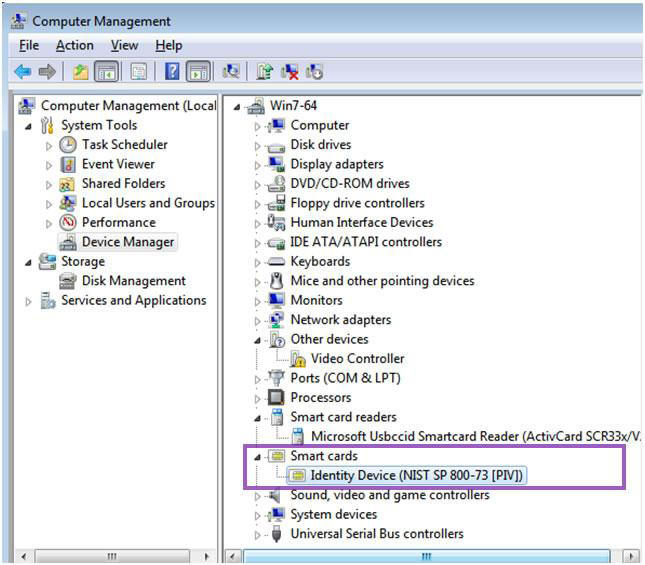Click the Uninstall device toolbar icon

290,71
